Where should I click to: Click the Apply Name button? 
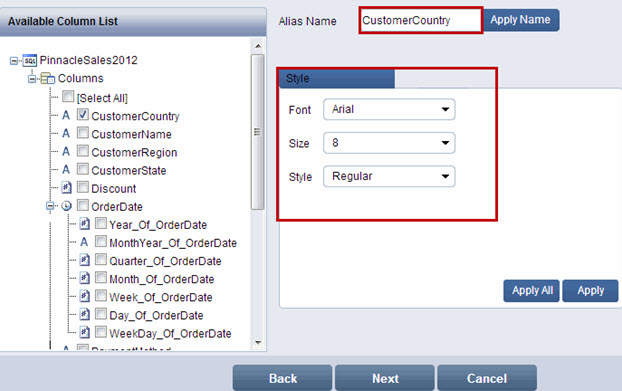click(520, 20)
